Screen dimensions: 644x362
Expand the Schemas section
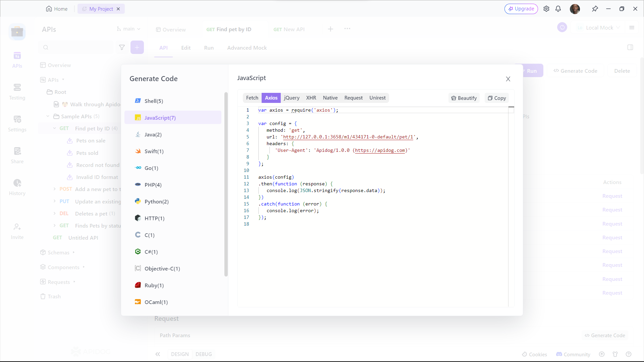point(74,252)
